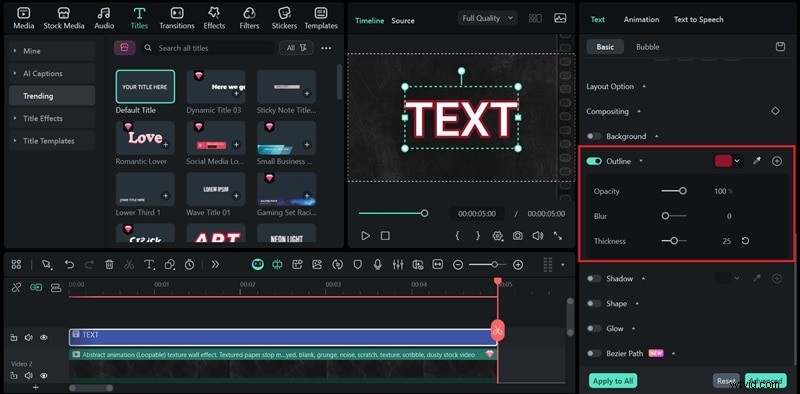This screenshot has width=800, height=394.
Task: Click the preview volume speaker icon
Action: 537,236
